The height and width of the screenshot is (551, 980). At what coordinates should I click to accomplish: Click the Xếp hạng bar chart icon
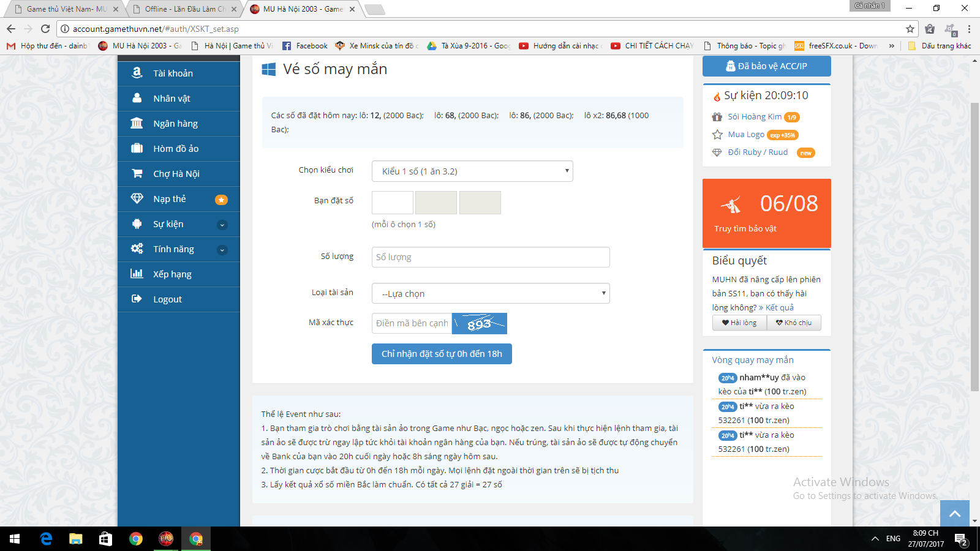137,274
